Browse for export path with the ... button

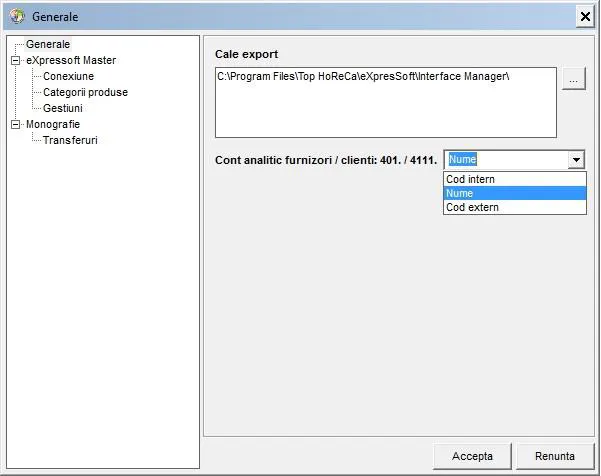pos(573,79)
